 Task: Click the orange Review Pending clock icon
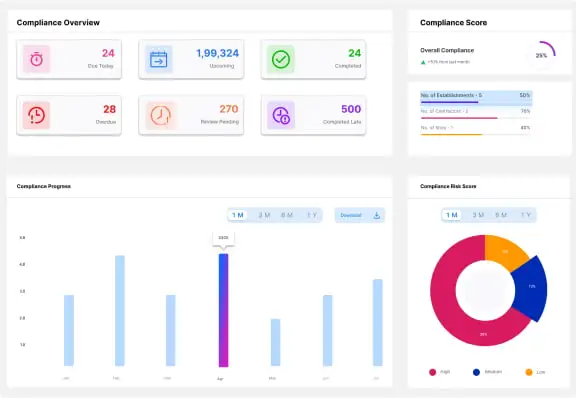tap(161, 115)
